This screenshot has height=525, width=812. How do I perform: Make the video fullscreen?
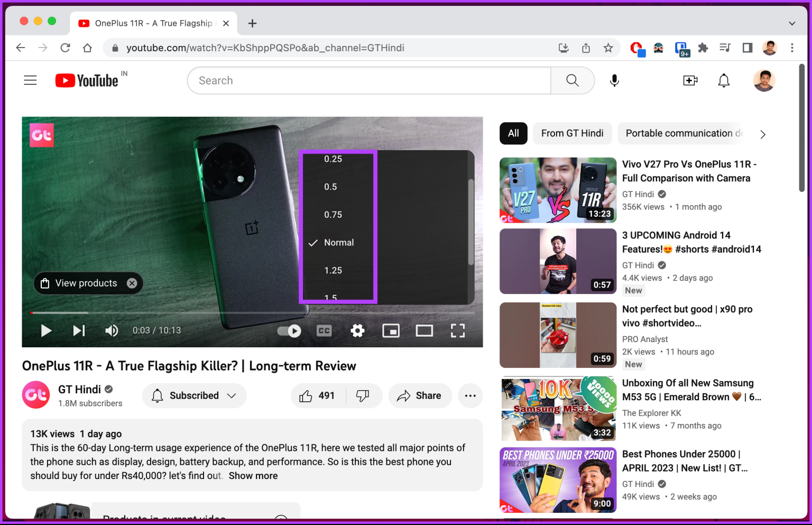click(x=458, y=330)
